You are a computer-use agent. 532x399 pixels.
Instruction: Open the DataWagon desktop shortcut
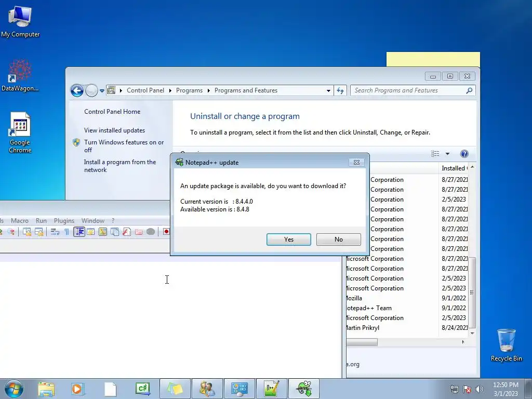point(20,75)
